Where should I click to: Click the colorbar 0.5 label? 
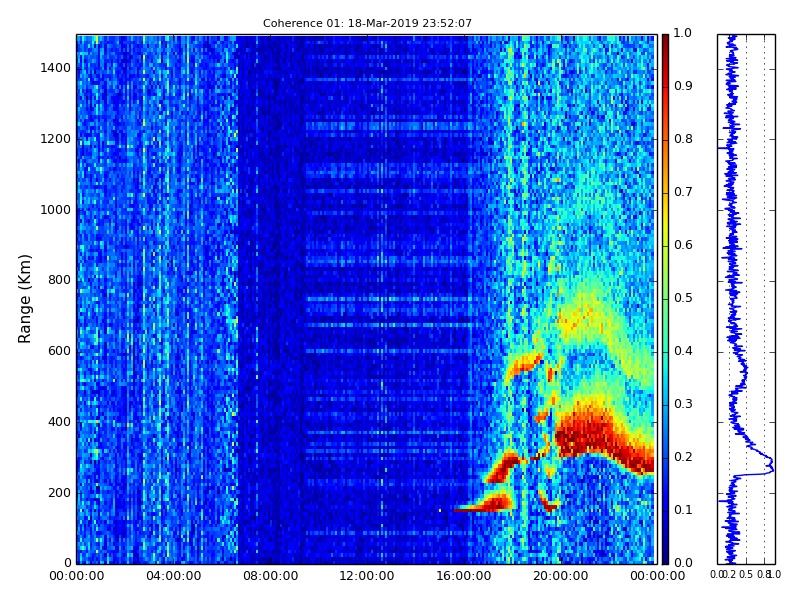683,298
